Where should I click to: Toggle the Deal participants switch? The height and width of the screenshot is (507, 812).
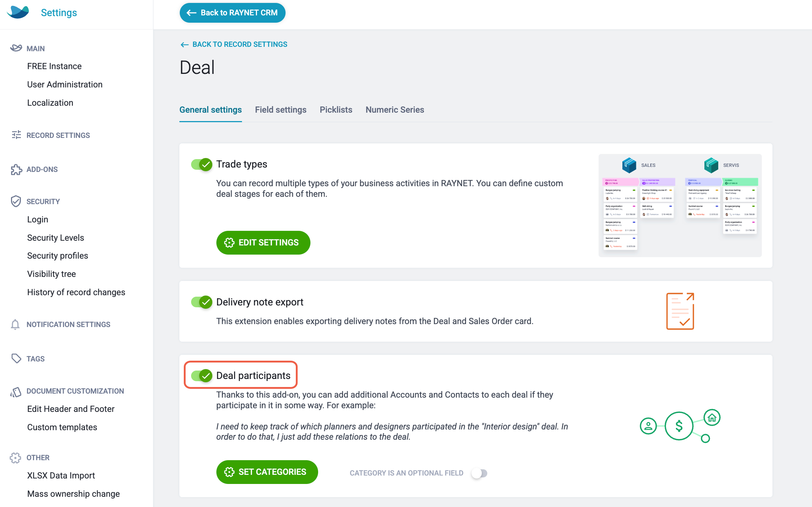202,376
